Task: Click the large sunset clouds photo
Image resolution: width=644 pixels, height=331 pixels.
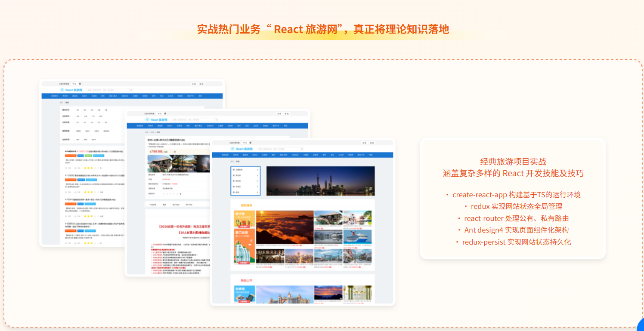Action: click(x=285, y=227)
